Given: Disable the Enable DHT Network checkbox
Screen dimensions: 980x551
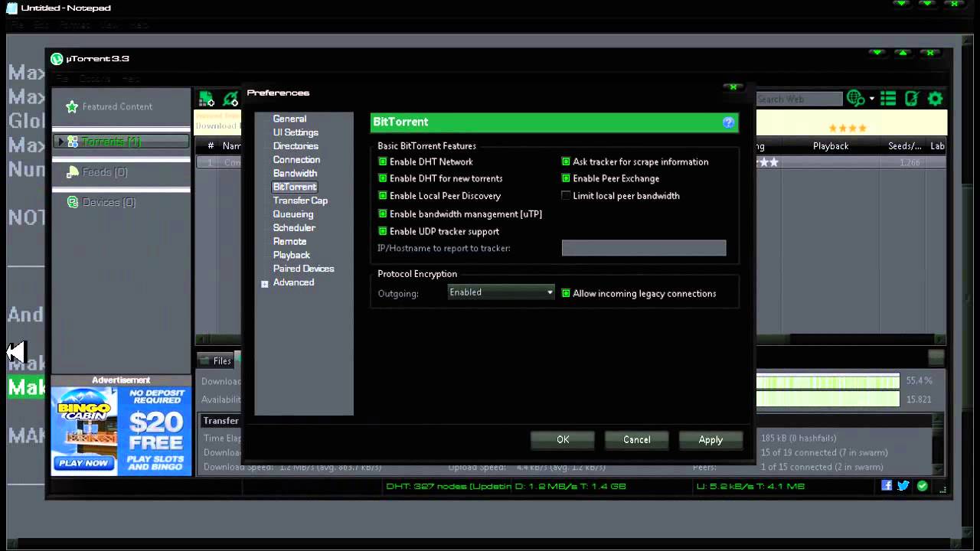Looking at the screenshot, I should (x=383, y=162).
